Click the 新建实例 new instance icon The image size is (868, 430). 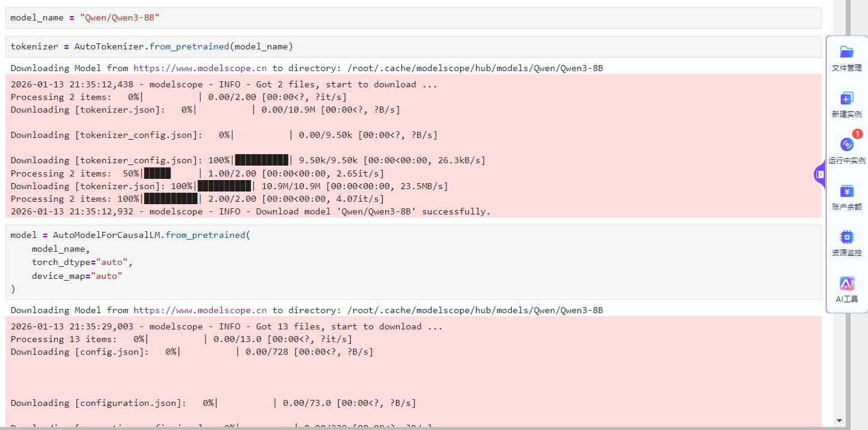[x=847, y=99]
